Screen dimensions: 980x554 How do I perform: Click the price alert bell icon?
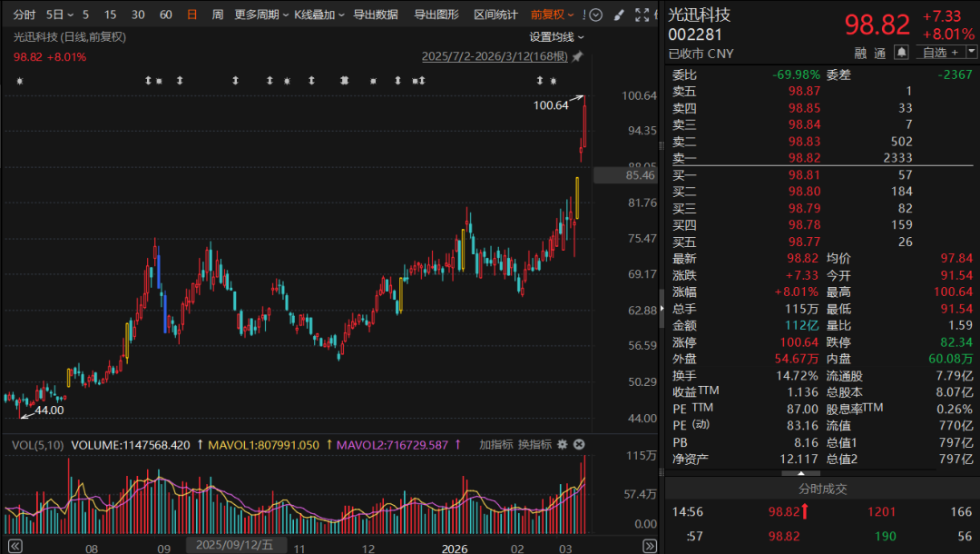coord(902,53)
